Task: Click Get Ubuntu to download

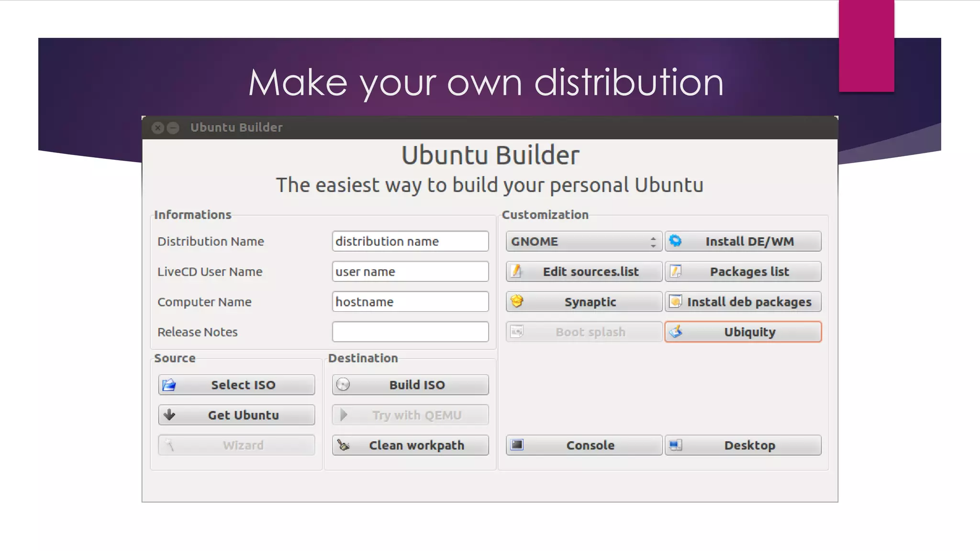Action: coord(236,415)
